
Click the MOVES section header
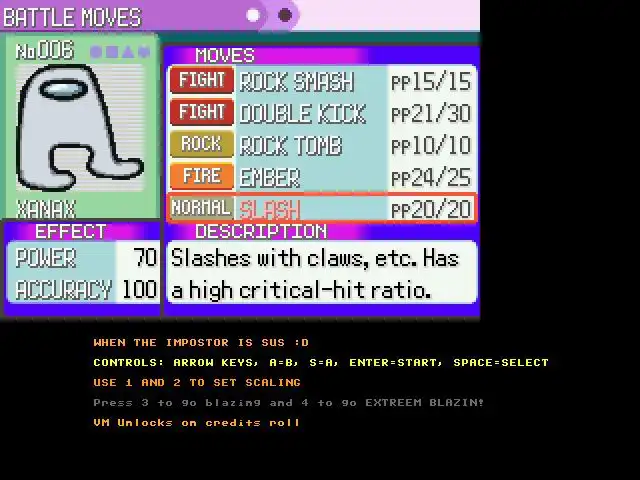pos(225,56)
